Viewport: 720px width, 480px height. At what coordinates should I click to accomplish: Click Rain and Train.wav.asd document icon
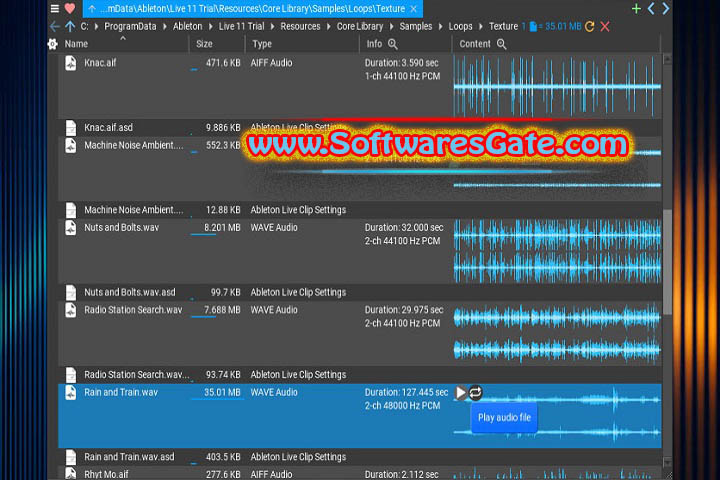click(71, 457)
